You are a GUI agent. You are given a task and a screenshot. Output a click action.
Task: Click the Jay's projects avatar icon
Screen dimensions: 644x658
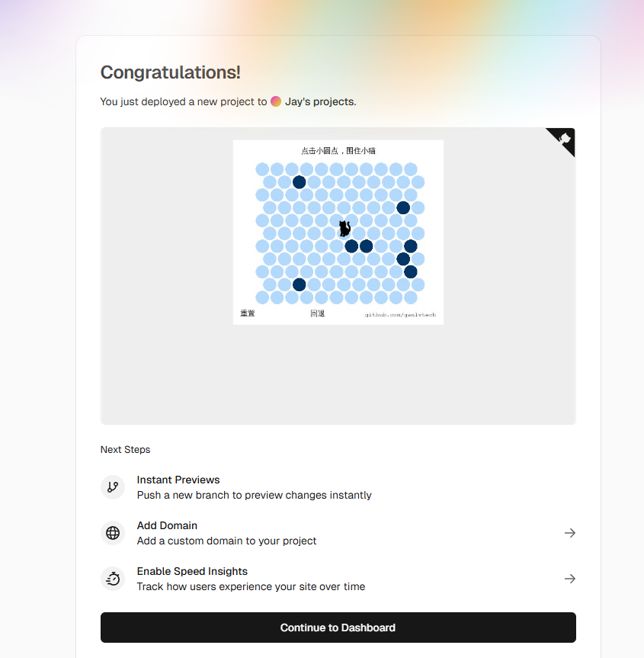pos(275,101)
